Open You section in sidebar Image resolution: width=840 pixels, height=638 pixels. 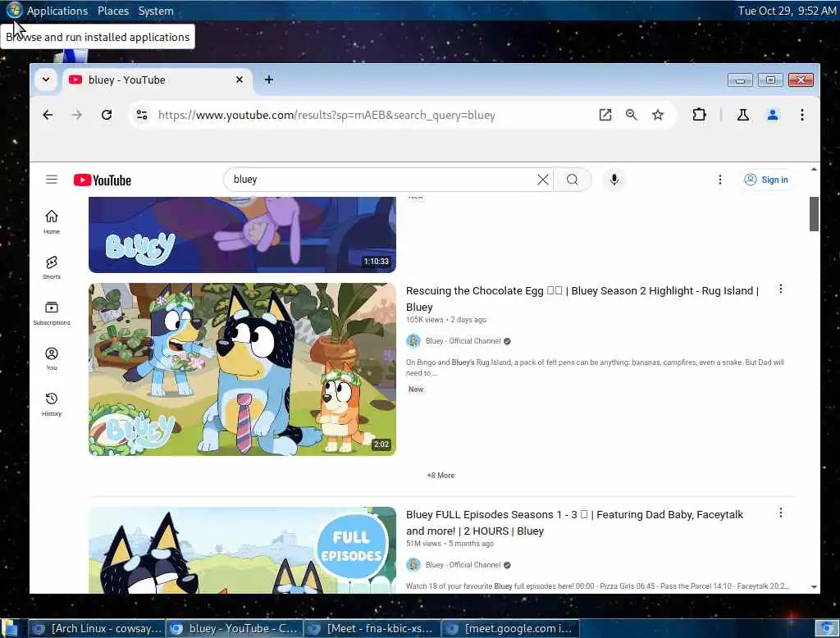tap(52, 358)
